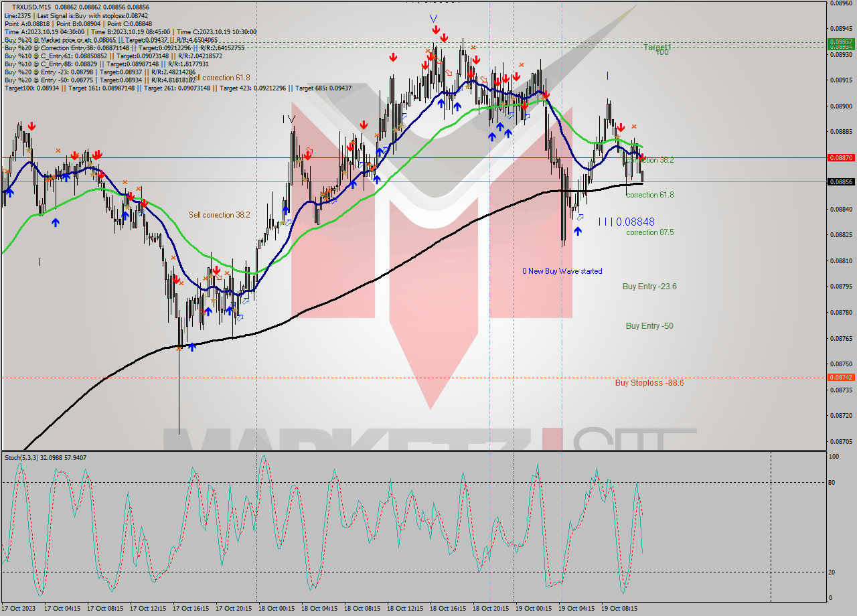This screenshot has height=616, width=857.
Task: Click the 0.08795 price axis label
Action: point(841,287)
